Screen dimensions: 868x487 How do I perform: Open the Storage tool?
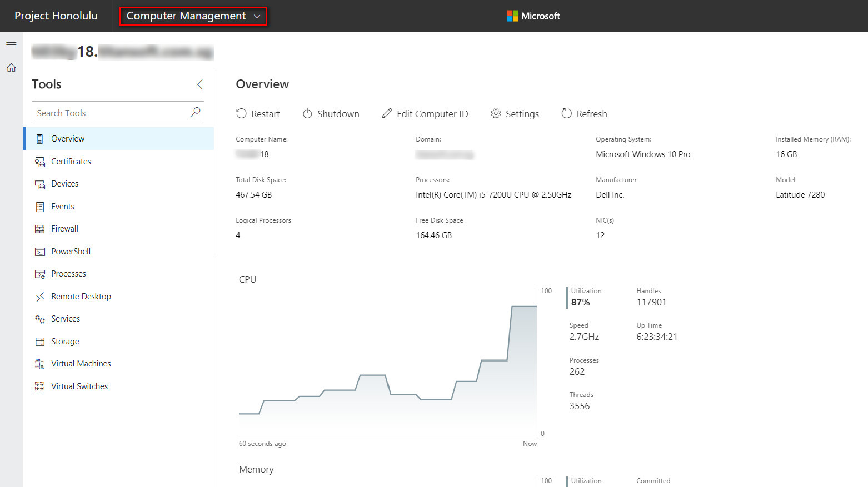click(x=65, y=342)
